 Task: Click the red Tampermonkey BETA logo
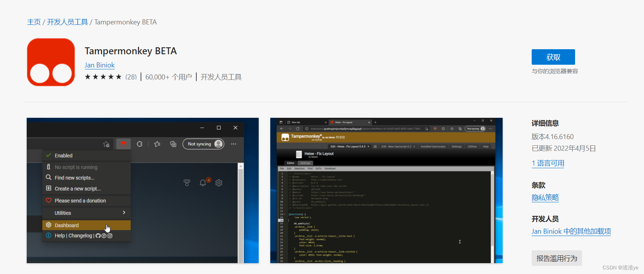(51, 62)
